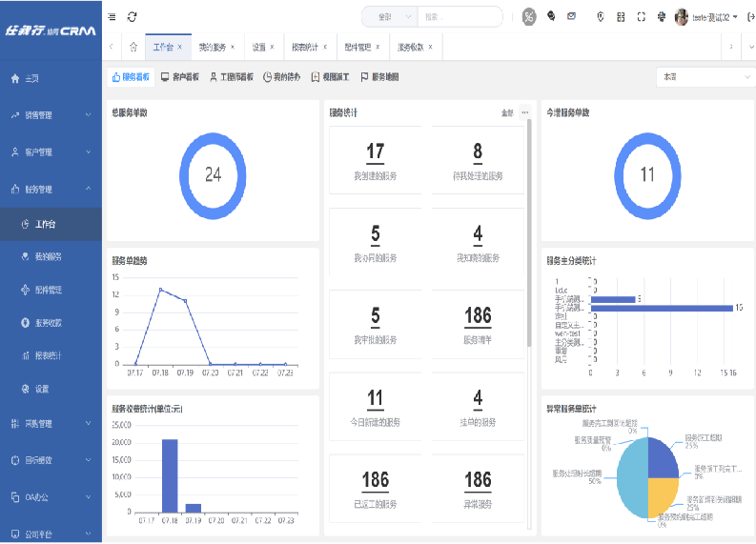Image resolution: width=756 pixels, height=544 pixels.
Task: Click the 待我处理的服务 count 8
Action: 478,151
